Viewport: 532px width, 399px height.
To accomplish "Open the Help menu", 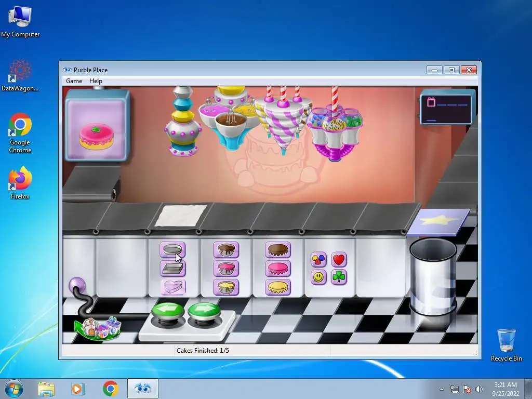I will pyautogui.click(x=96, y=81).
